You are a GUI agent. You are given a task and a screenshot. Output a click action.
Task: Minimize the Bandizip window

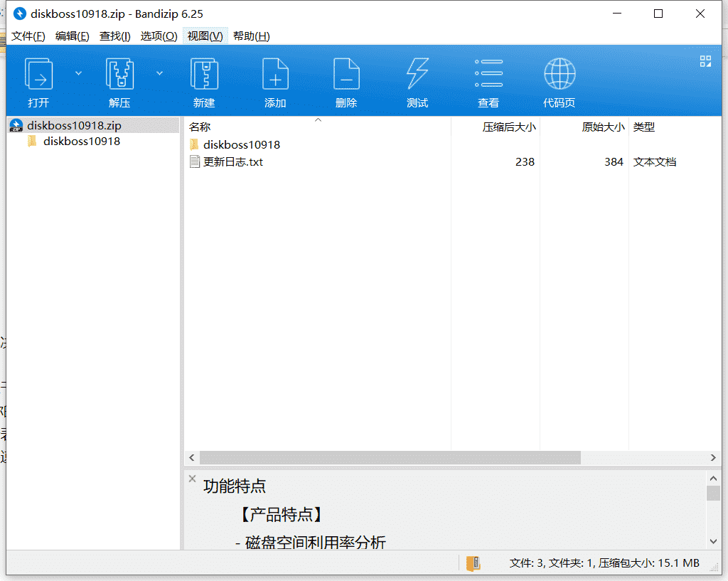(x=617, y=14)
